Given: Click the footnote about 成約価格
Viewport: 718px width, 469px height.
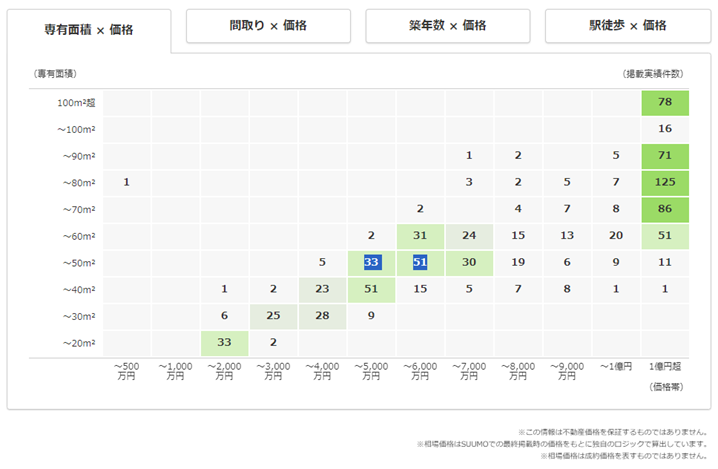Looking at the screenshot, I should point(624,456).
